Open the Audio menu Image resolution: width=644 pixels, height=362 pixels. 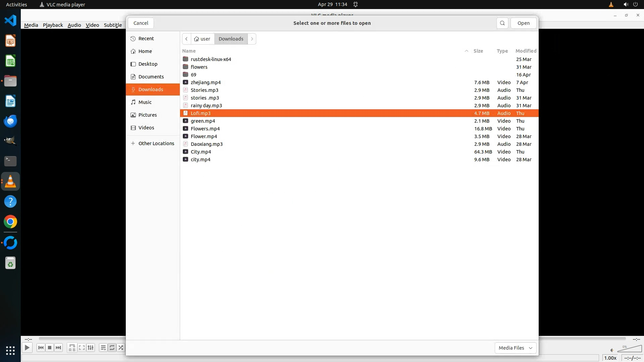click(x=74, y=25)
